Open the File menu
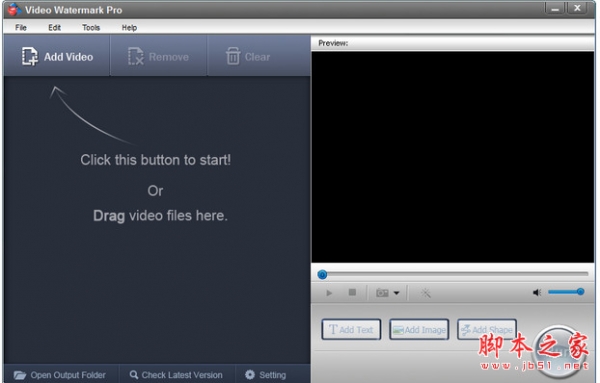 tap(21, 28)
